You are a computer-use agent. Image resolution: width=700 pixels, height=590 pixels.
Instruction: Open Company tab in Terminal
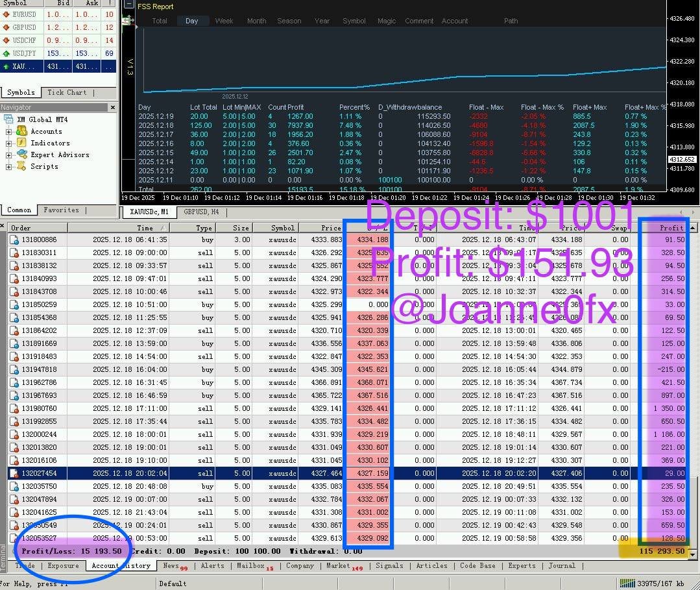300,566
